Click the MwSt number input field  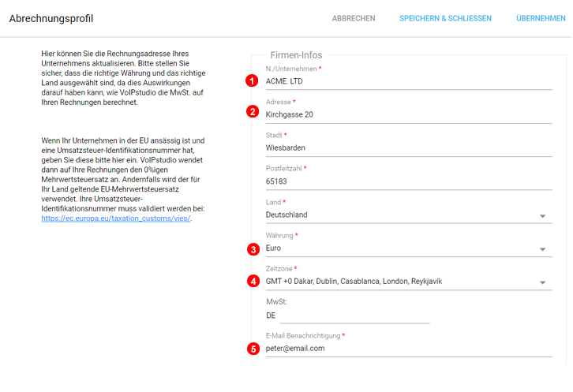click(x=355, y=315)
